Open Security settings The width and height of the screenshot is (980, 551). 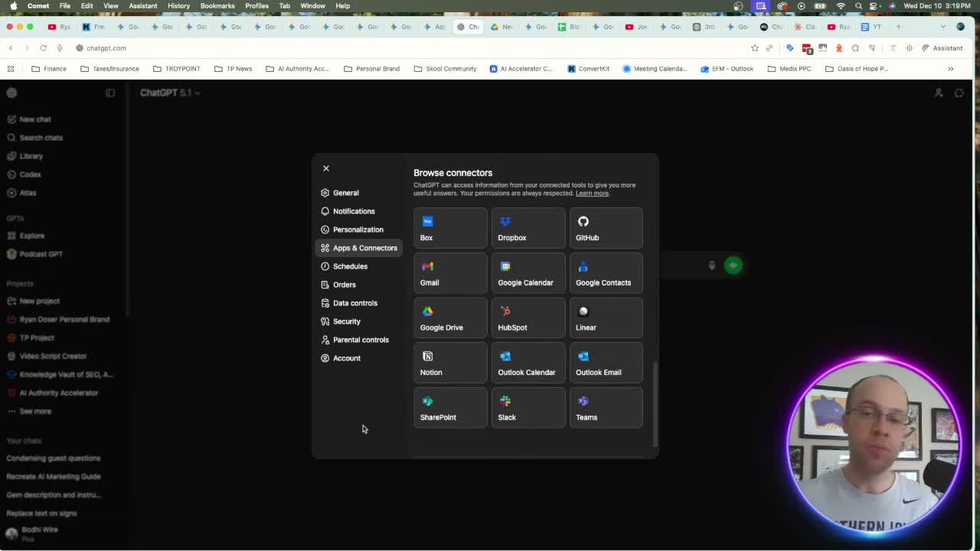click(x=358, y=321)
